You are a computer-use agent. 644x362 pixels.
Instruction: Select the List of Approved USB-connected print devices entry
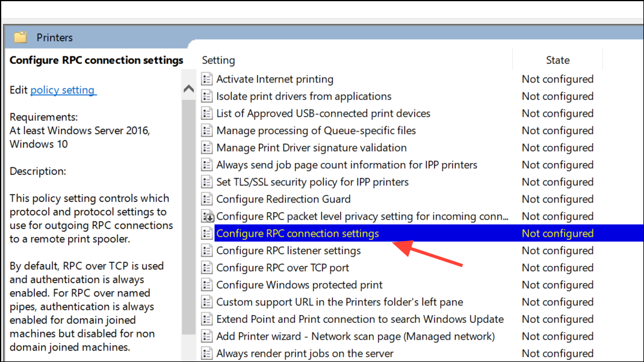tap(323, 113)
